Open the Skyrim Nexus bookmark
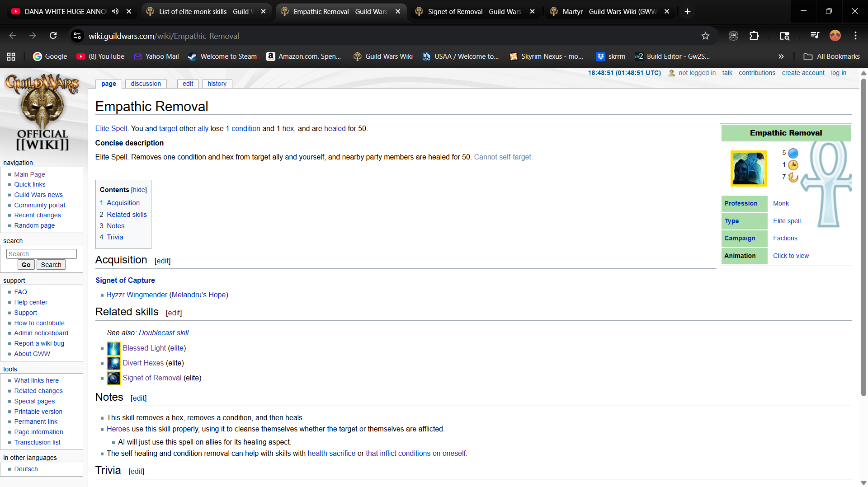The width and height of the screenshot is (868, 487). (547, 56)
